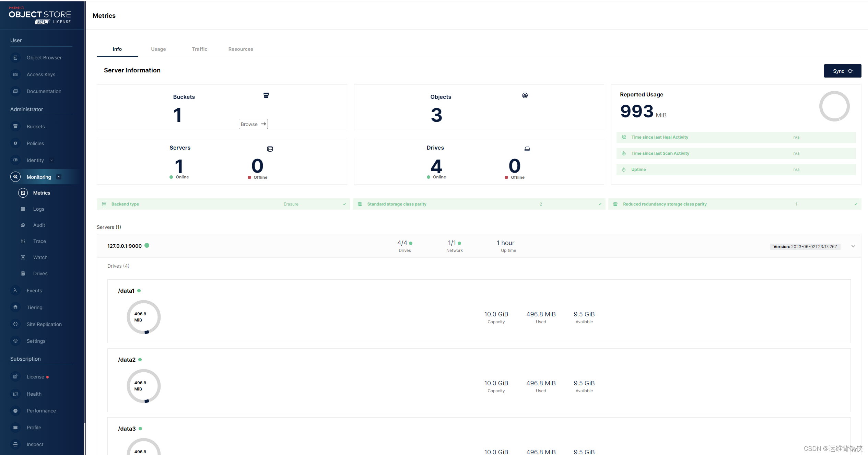The width and height of the screenshot is (868, 455).
Task: Toggle Standard storage class parity checkmark
Action: pos(600,204)
